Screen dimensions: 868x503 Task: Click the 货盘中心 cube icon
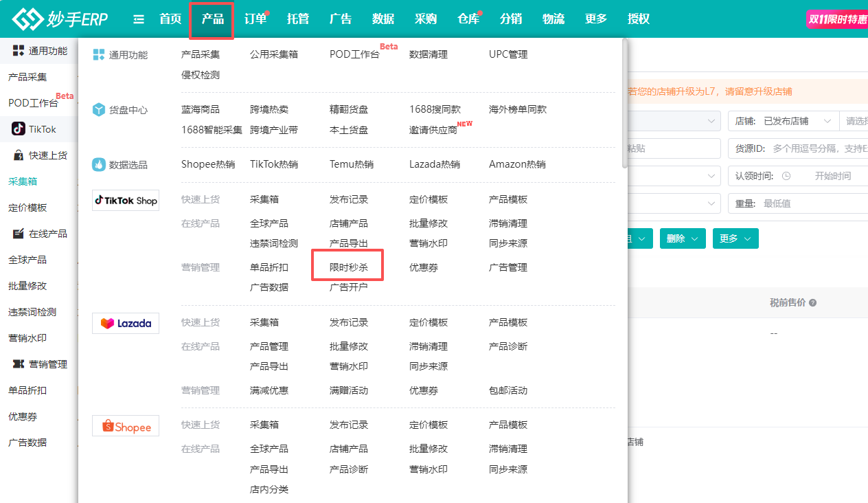[99, 110]
